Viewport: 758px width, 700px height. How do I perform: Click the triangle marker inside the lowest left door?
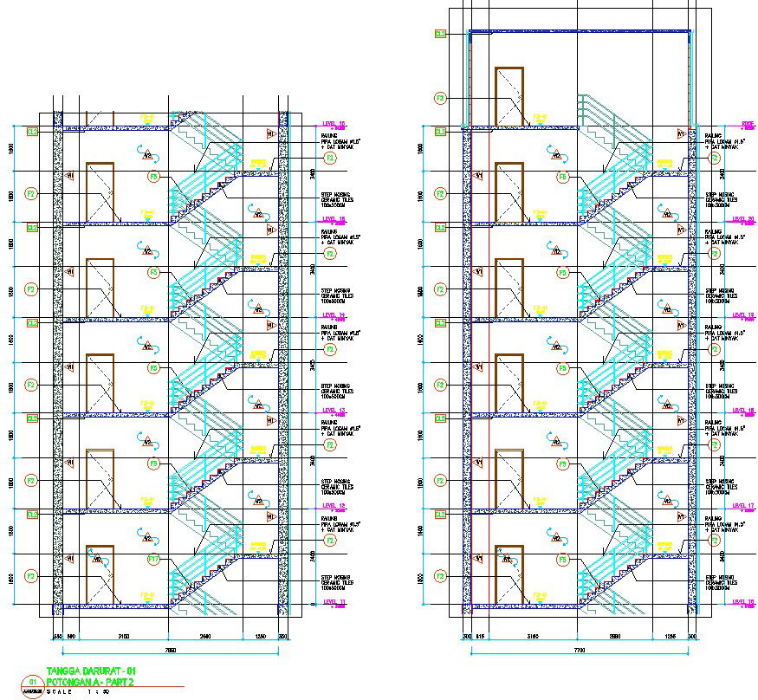tap(98, 559)
